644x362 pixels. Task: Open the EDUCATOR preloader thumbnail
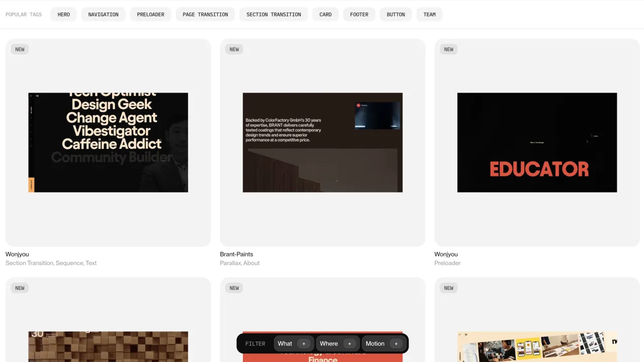(x=537, y=142)
